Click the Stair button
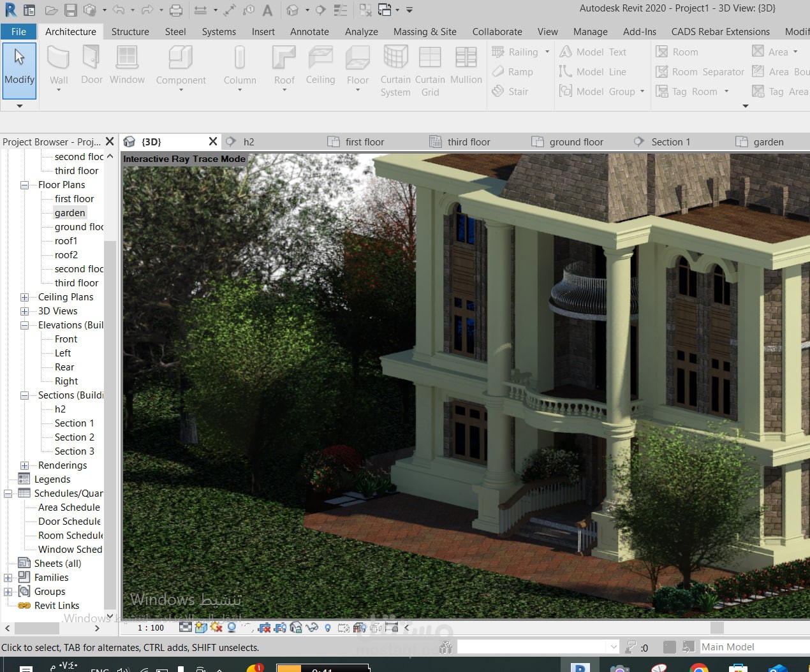Viewport: 810px width, 672px height. click(510, 92)
